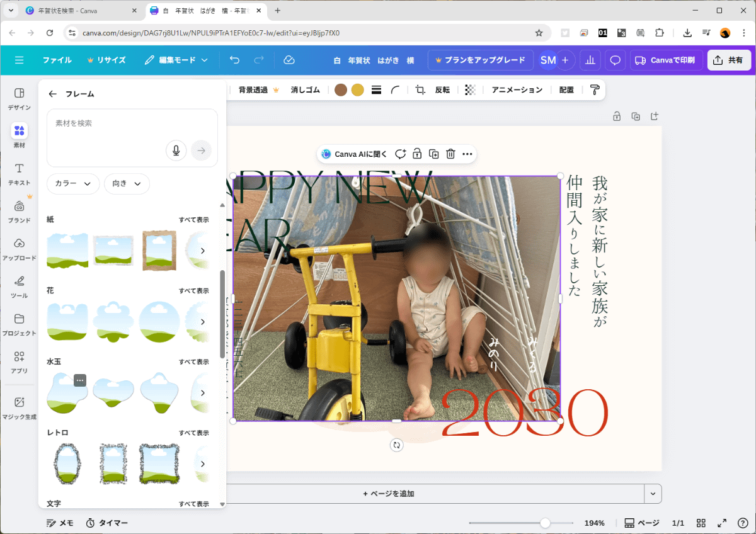
Task: Select the crop tool icon
Action: tap(421, 90)
